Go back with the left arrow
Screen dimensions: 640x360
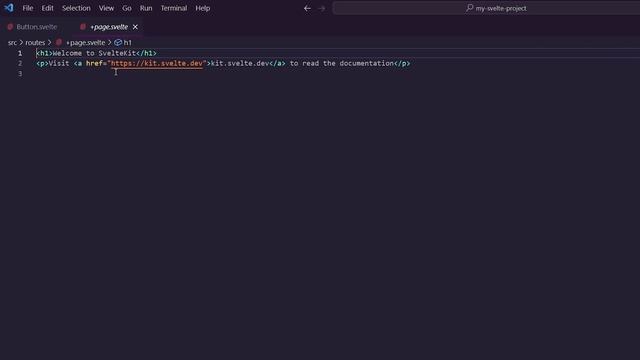(307, 8)
